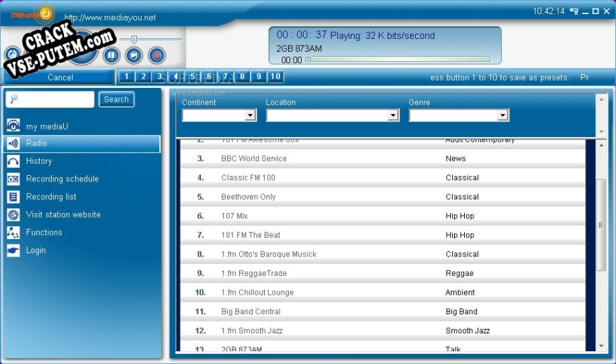Expand the Genre dropdown

point(502,115)
